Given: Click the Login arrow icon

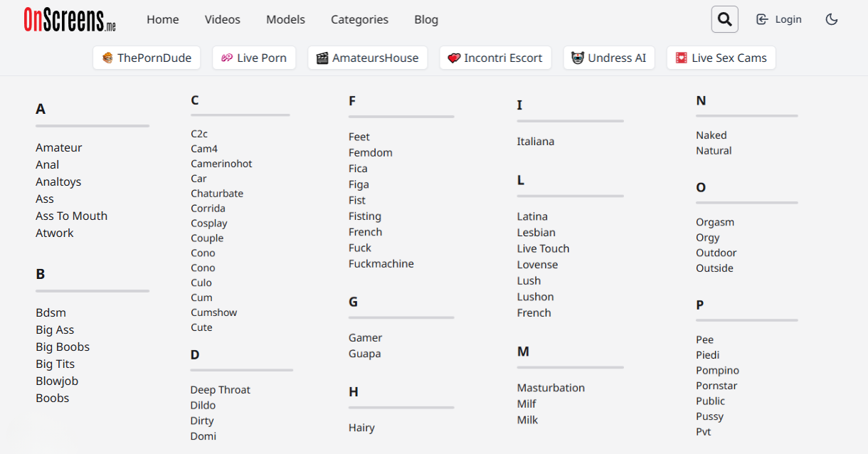Looking at the screenshot, I should 762,19.
